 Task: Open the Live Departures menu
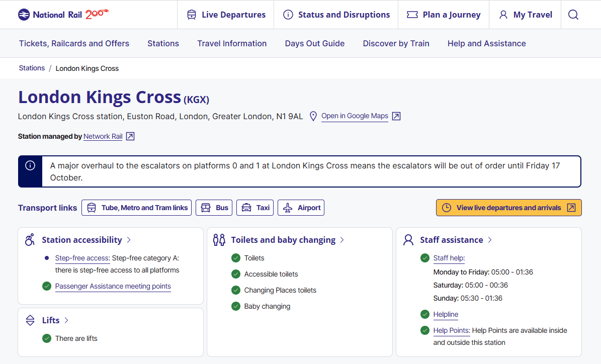pyautogui.click(x=226, y=15)
